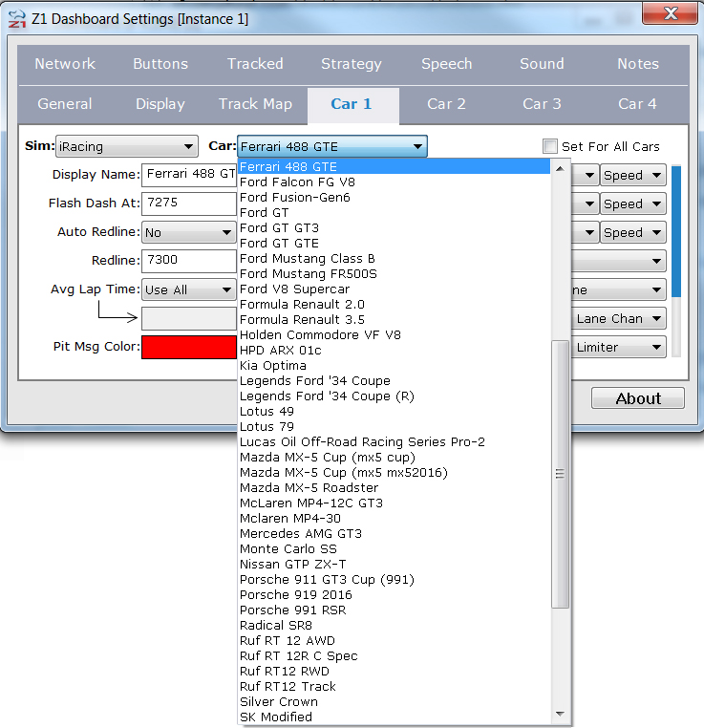Switch to the Strategy tab
704x728 pixels.
coord(352,64)
